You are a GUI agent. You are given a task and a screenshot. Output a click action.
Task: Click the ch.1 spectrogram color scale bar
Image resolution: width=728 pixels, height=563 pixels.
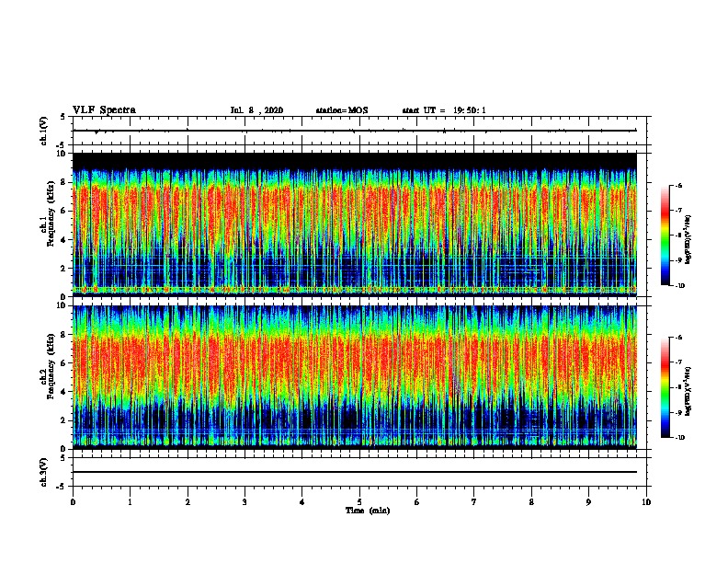point(665,236)
